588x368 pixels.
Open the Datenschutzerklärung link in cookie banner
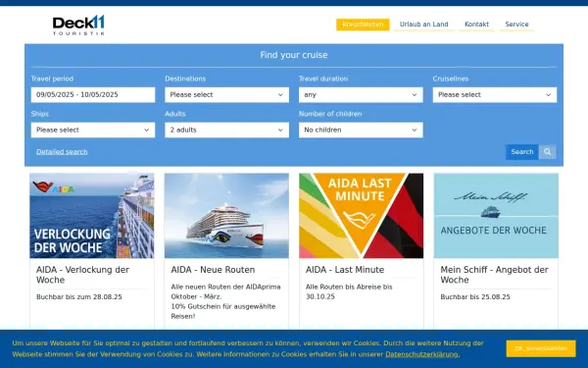(422, 354)
